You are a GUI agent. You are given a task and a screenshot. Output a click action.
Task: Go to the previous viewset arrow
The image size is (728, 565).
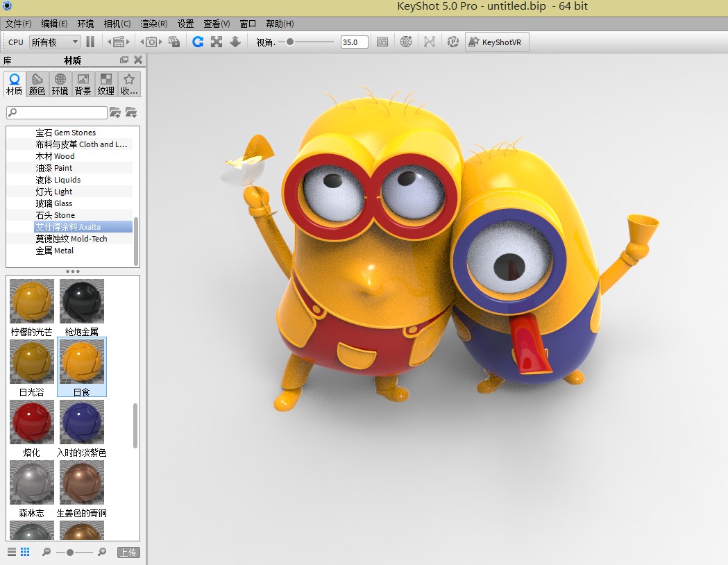point(110,42)
